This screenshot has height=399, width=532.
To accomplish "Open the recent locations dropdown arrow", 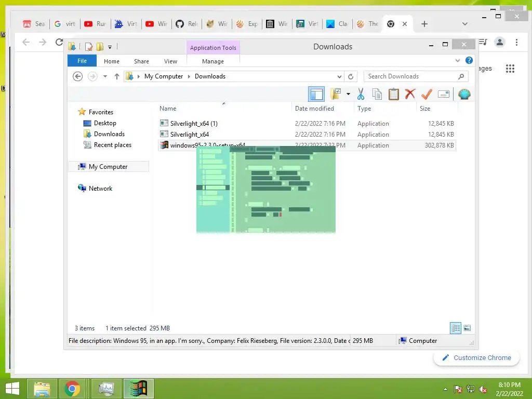I will [x=105, y=76].
